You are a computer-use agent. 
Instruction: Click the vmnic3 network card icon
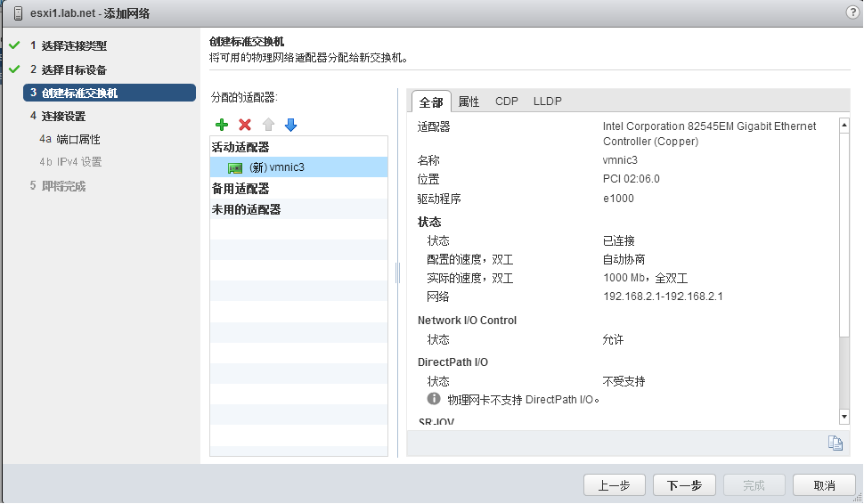point(235,168)
